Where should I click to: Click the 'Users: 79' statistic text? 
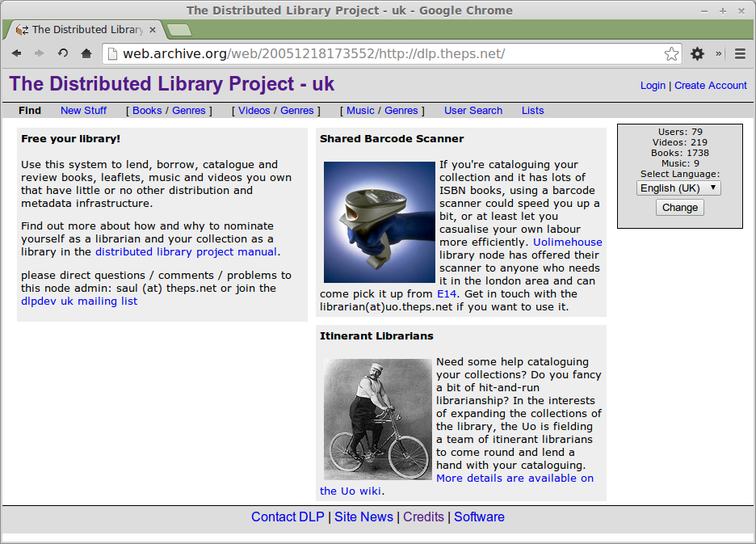point(680,132)
